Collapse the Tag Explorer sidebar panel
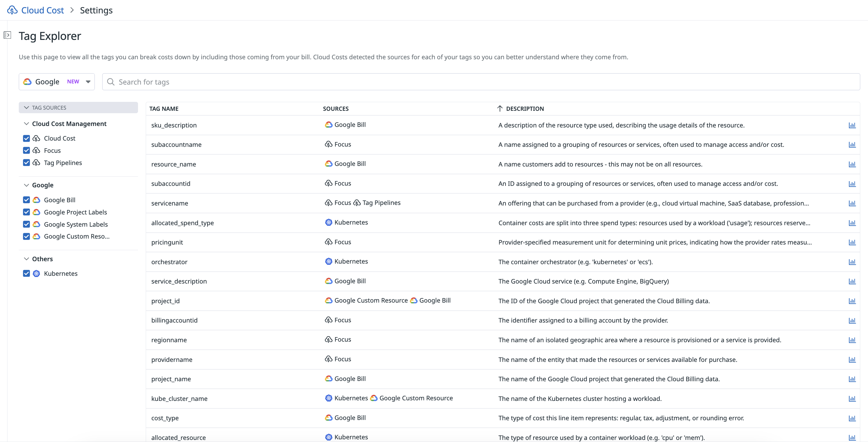Screen dimensions: 868x442 pyautogui.click(x=7, y=35)
